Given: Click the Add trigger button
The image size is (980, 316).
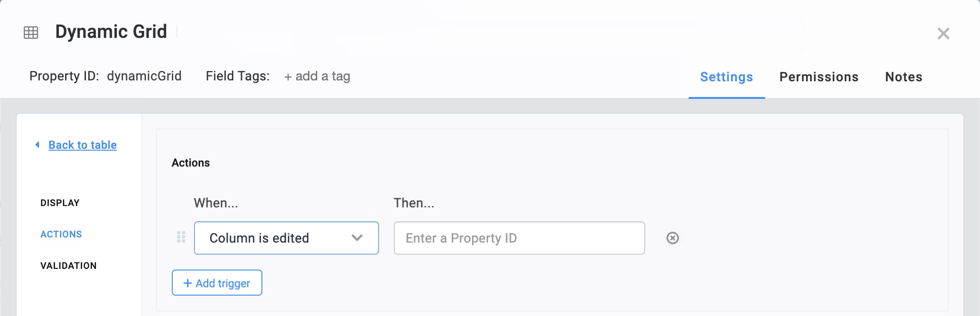Looking at the screenshot, I should (x=217, y=283).
